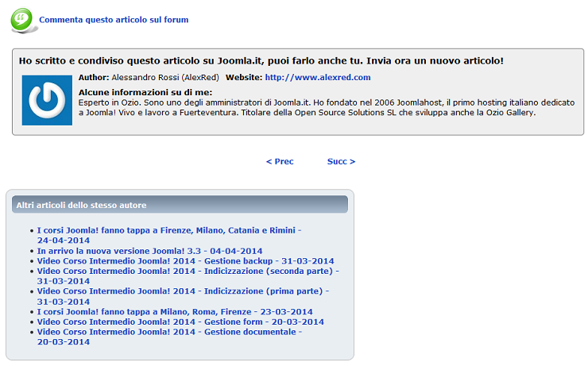Image resolution: width=588 pixels, height=366 pixels.
Task: Open 'Video Corso Intermedio - Gestione documentale' article
Action: (169, 337)
